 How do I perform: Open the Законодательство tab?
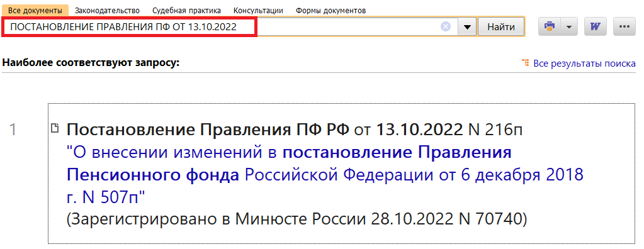107,11
